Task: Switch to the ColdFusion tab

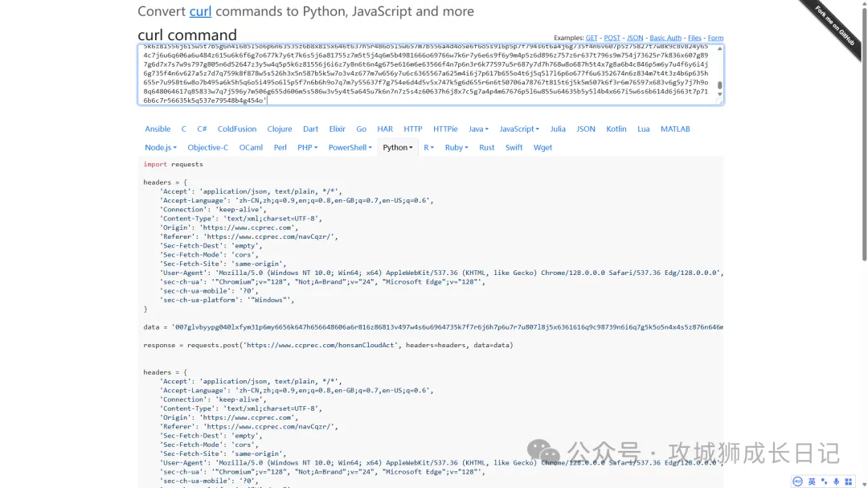Action: coord(237,129)
